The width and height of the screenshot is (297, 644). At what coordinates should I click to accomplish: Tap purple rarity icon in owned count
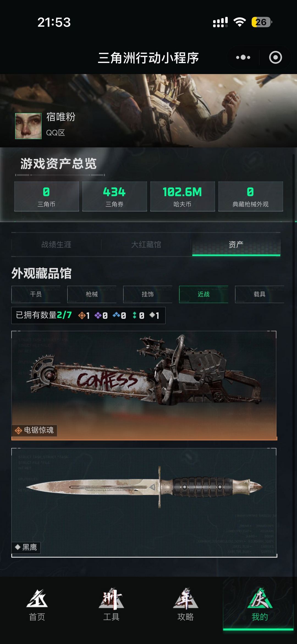[98, 315]
